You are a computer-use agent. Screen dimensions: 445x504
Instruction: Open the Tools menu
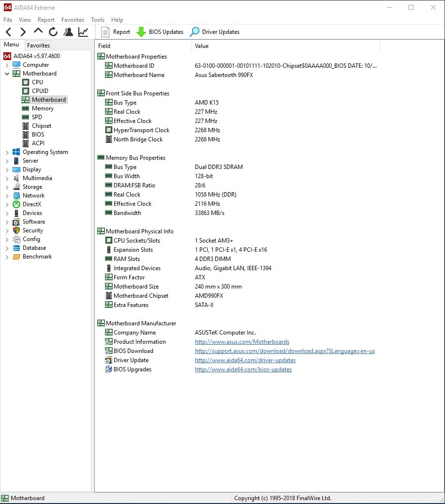(x=98, y=19)
